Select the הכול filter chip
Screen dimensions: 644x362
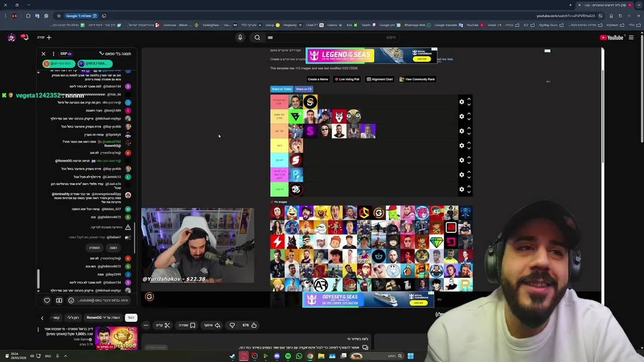[131, 318]
